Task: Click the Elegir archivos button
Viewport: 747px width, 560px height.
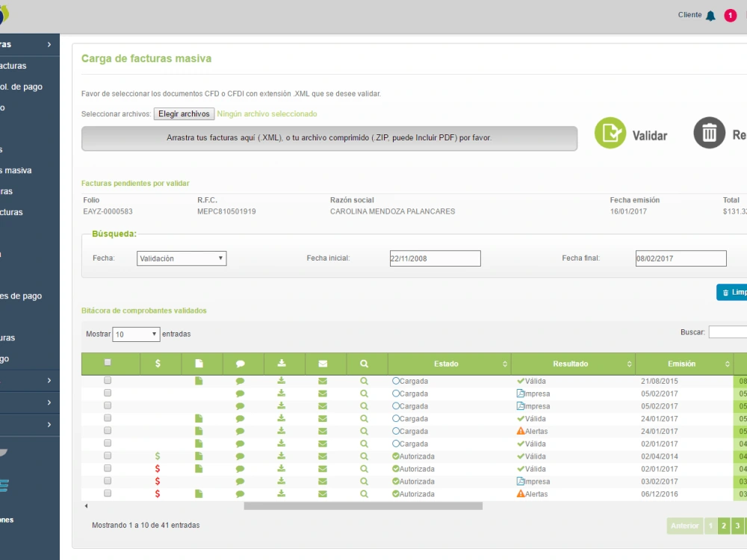Action: point(184,113)
